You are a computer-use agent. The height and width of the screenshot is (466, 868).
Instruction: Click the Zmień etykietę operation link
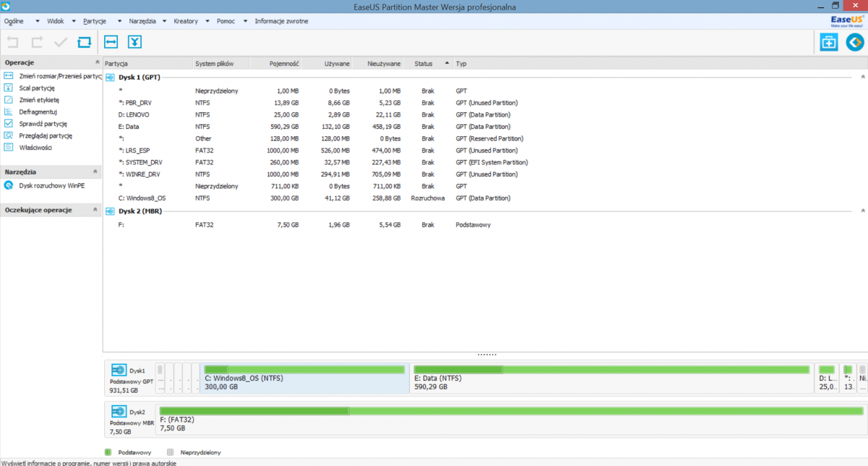coord(39,100)
